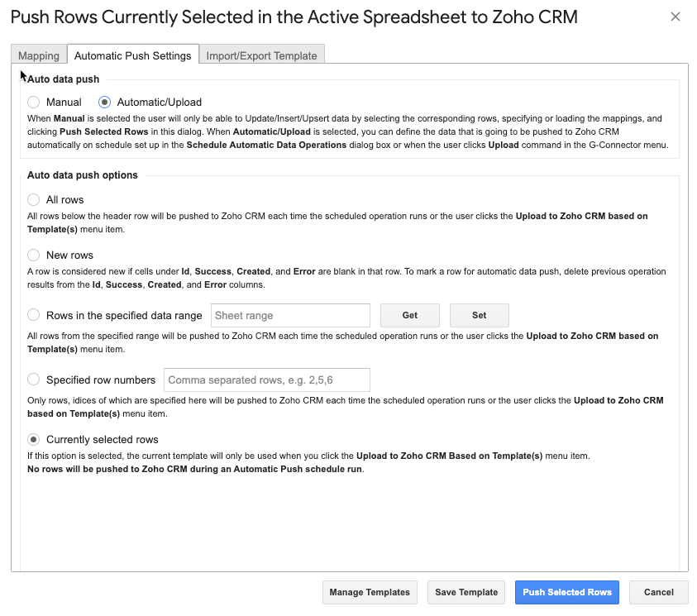Select Rows in the specified data range
This screenshot has height=616, width=697.
pyautogui.click(x=33, y=315)
